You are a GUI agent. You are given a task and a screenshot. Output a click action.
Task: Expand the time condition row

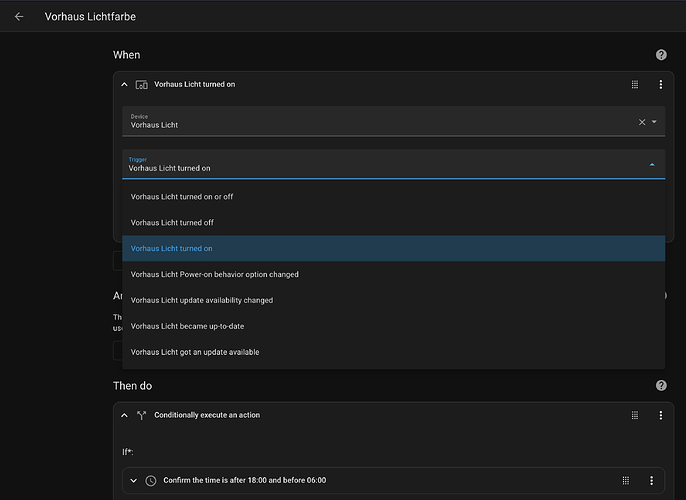(134, 481)
